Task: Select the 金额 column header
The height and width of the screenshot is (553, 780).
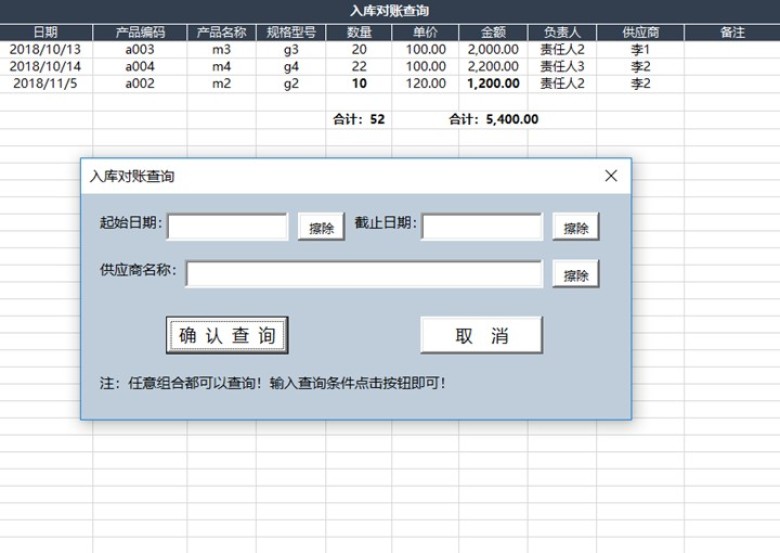Action: [x=493, y=32]
